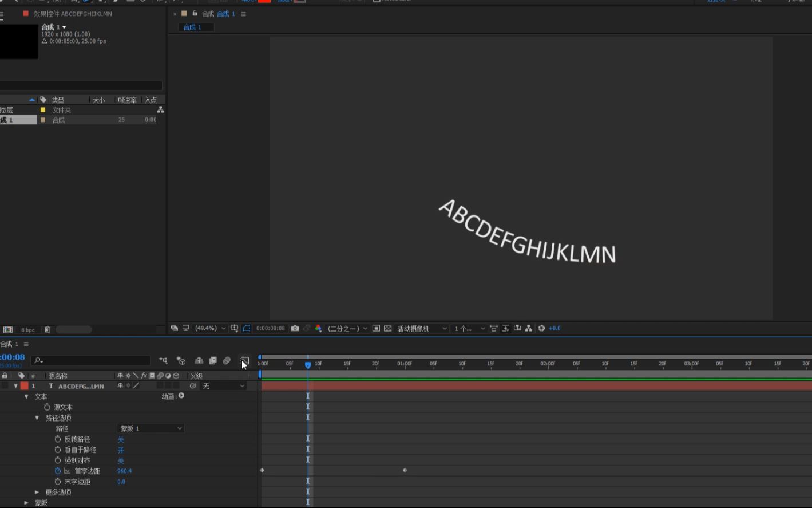Open the parent dropdown showing 无
Viewport: 812px width, 508px height.
(223, 386)
